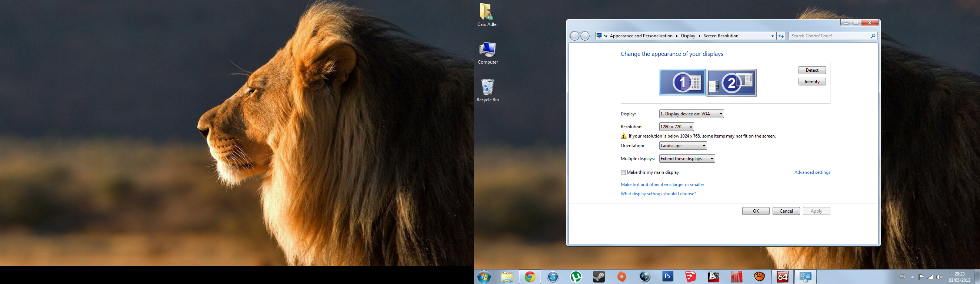This screenshot has width=980, height=284.
Task: Click the taskbar clock showing 20:23
Action: coord(960,277)
